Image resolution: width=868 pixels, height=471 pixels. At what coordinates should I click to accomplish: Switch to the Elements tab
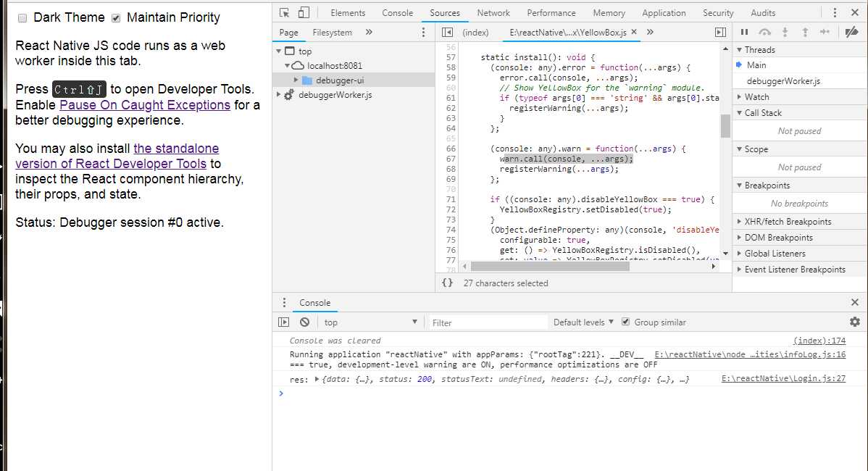tap(348, 13)
